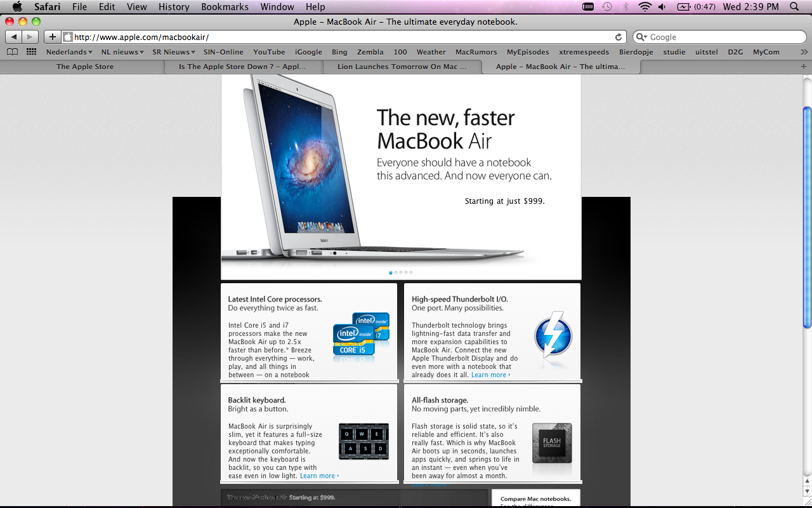Click the scrollbar down arrow
812x508 pixels.
(x=807, y=492)
